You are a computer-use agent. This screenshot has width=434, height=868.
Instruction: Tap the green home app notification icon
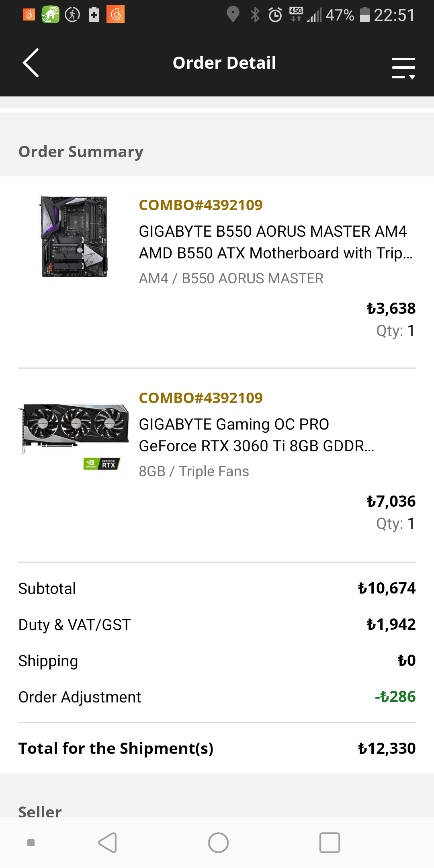point(51,15)
